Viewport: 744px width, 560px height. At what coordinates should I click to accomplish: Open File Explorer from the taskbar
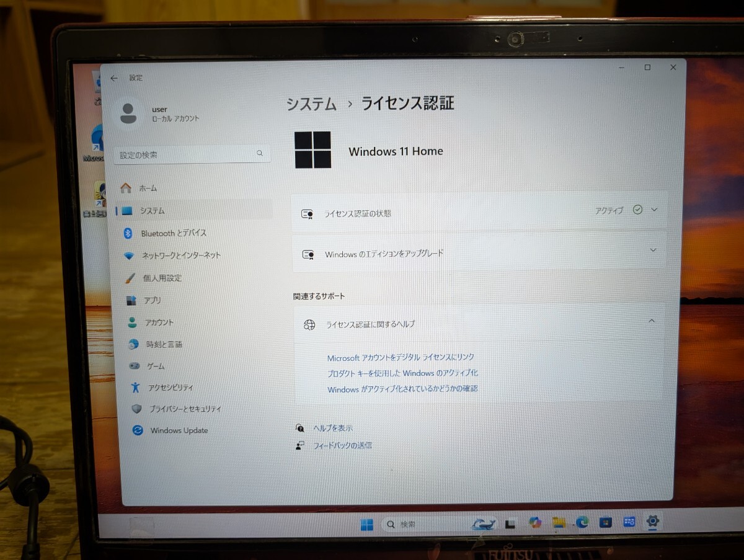point(559,522)
